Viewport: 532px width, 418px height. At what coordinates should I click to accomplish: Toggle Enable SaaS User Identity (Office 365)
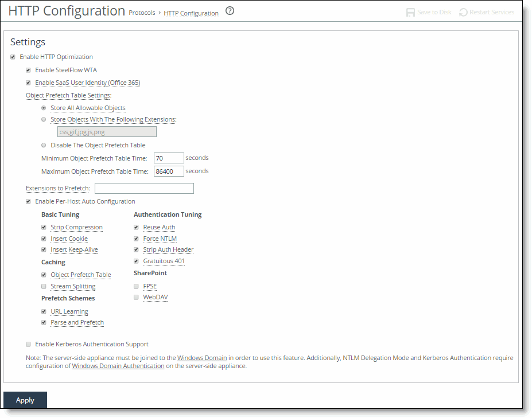click(x=28, y=83)
